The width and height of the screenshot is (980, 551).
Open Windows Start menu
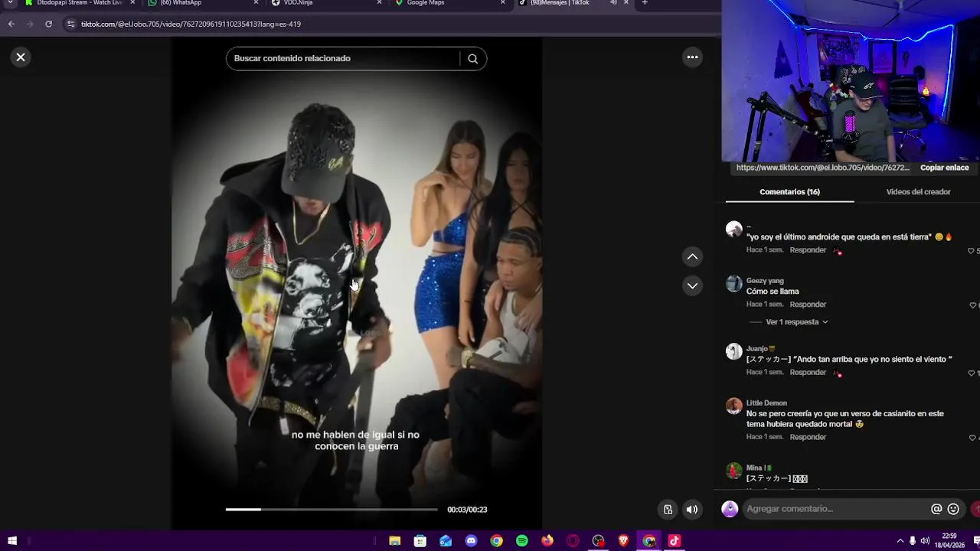12,541
